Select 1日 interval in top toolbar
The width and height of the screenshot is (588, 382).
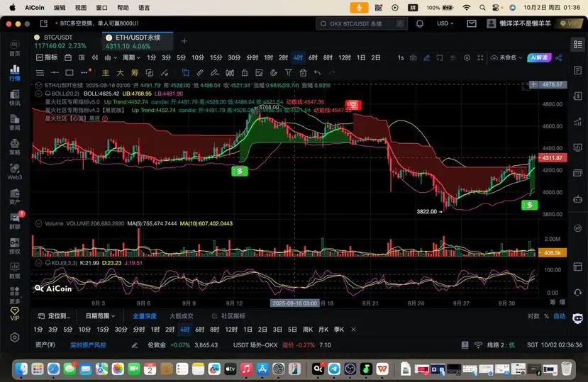(x=361, y=57)
